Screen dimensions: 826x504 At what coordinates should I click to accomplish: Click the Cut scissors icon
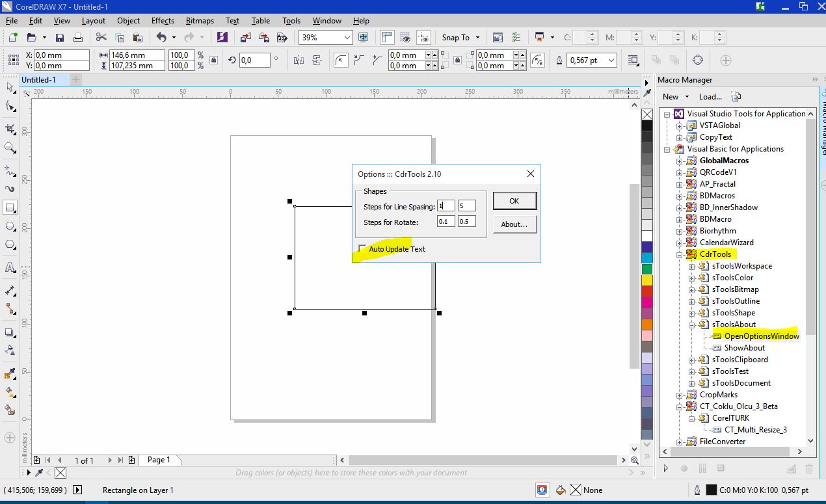tap(101, 38)
